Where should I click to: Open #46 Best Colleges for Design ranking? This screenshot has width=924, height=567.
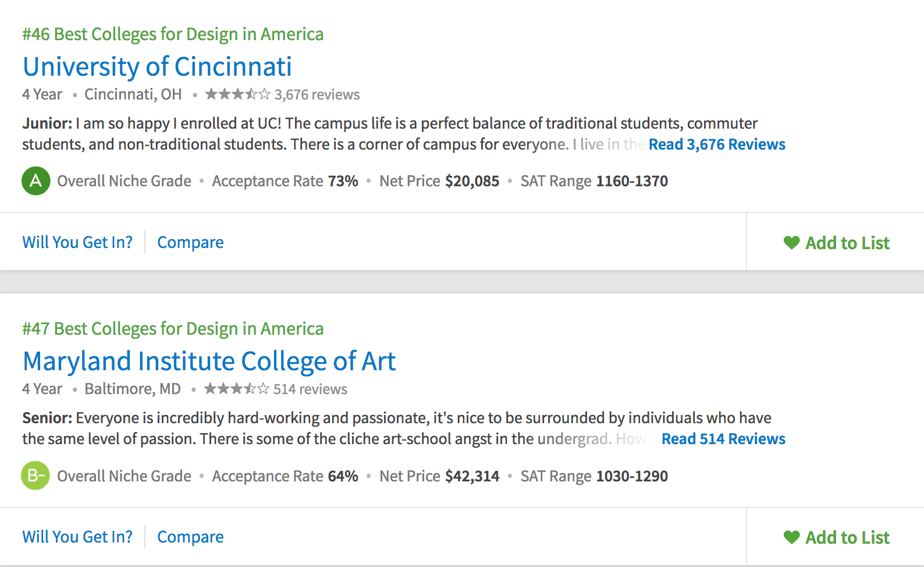173,34
